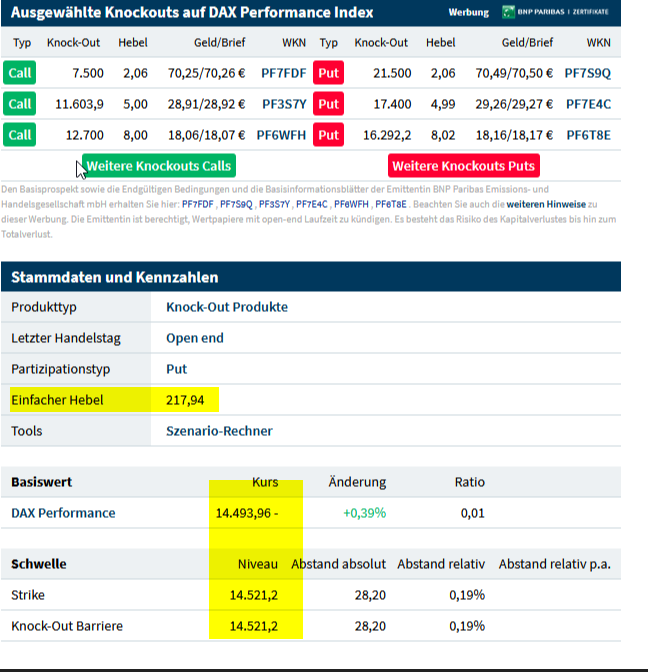Open the DAX Performance Basiswert link
This screenshot has height=672, width=648.
point(63,513)
